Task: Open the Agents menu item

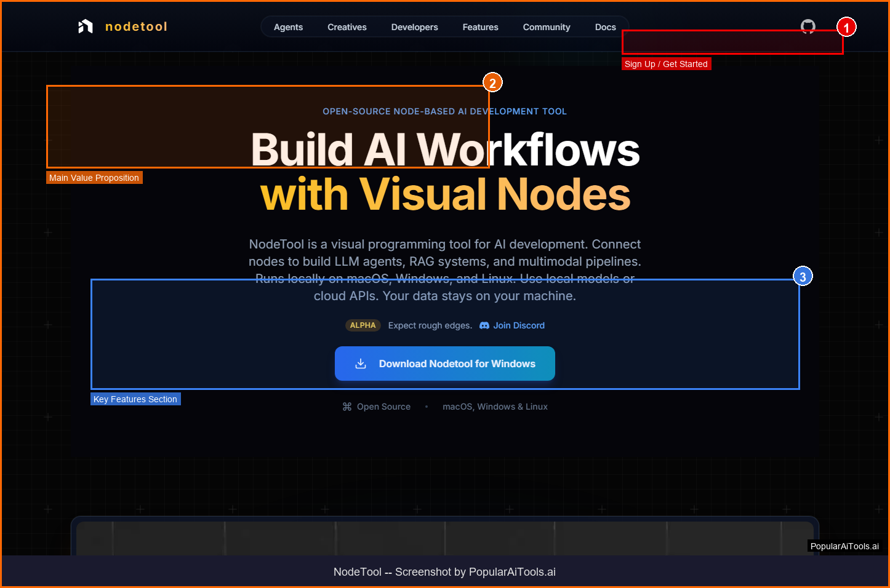Action: (x=288, y=27)
